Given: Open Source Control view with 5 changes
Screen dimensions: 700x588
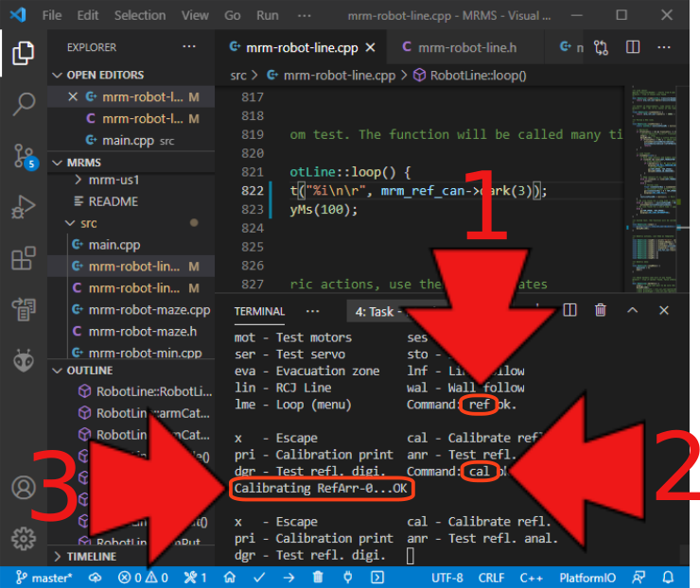Looking at the screenshot, I should coord(24,154).
